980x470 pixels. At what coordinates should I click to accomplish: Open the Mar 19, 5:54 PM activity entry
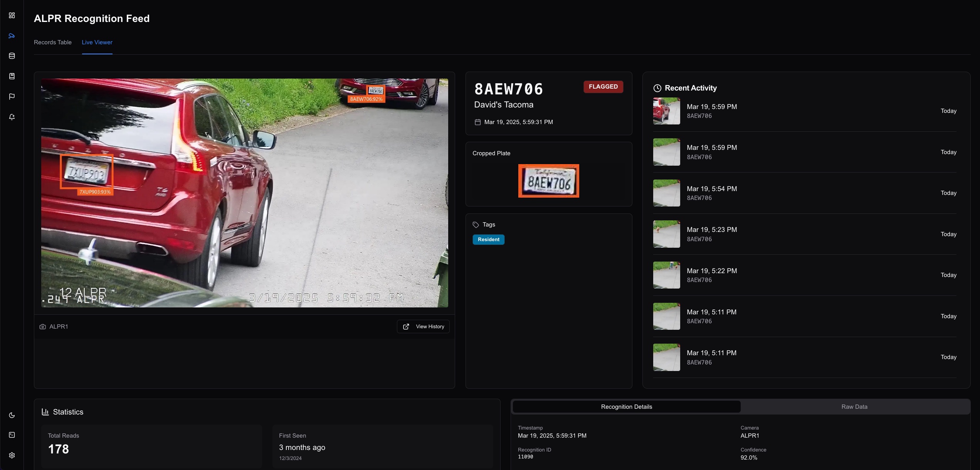[711, 193]
